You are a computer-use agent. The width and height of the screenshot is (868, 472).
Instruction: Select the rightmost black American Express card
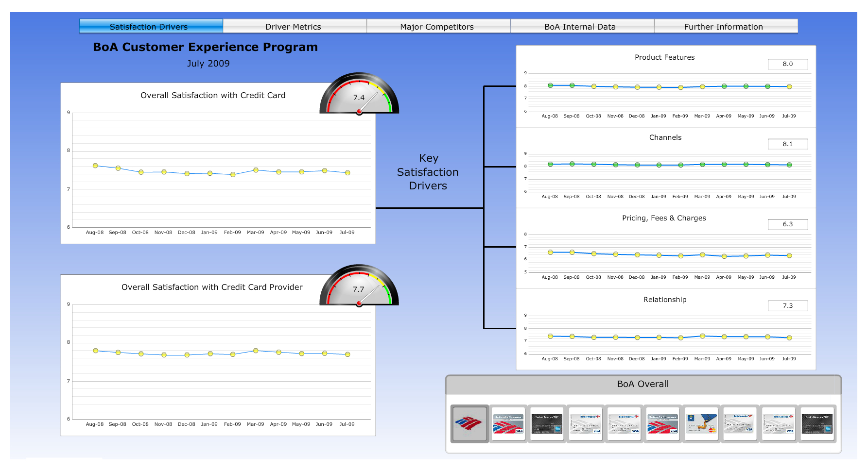(817, 423)
